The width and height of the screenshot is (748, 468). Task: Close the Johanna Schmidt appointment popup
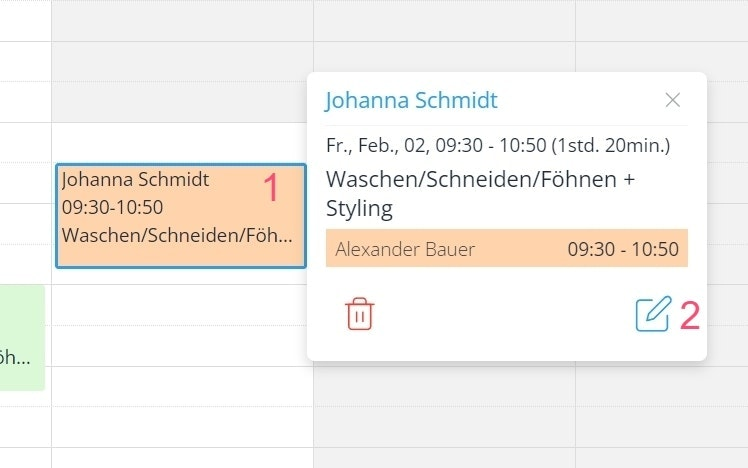(673, 100)
